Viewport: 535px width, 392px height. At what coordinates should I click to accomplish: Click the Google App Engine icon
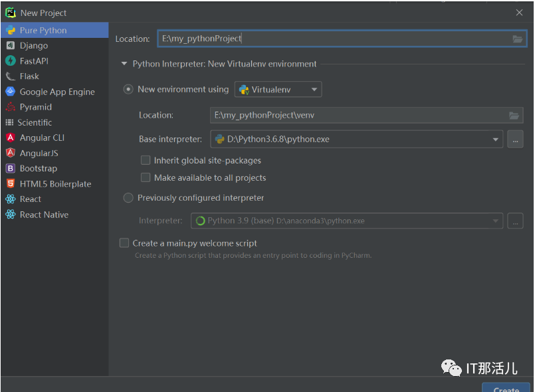pyautogui.click(x=11, y=92)
